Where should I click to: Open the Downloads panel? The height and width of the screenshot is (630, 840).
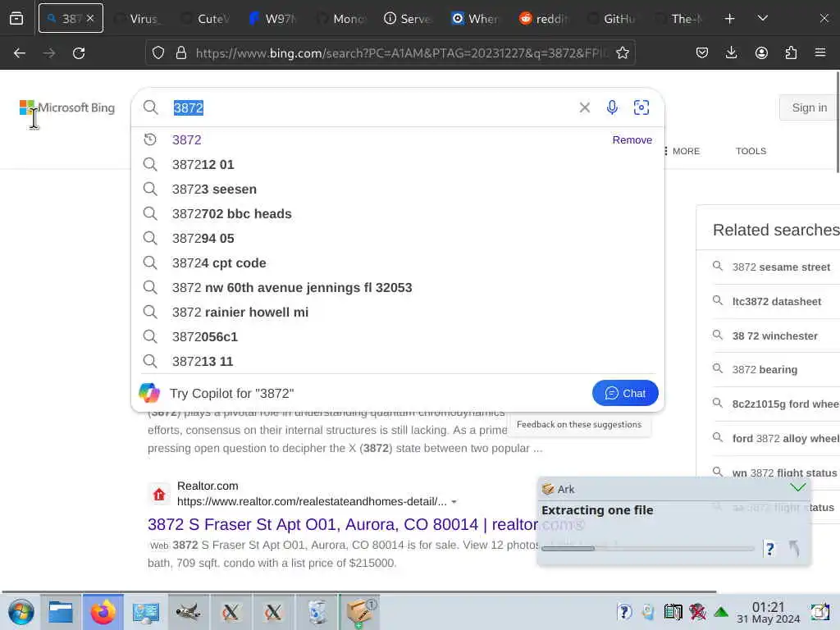731,52
